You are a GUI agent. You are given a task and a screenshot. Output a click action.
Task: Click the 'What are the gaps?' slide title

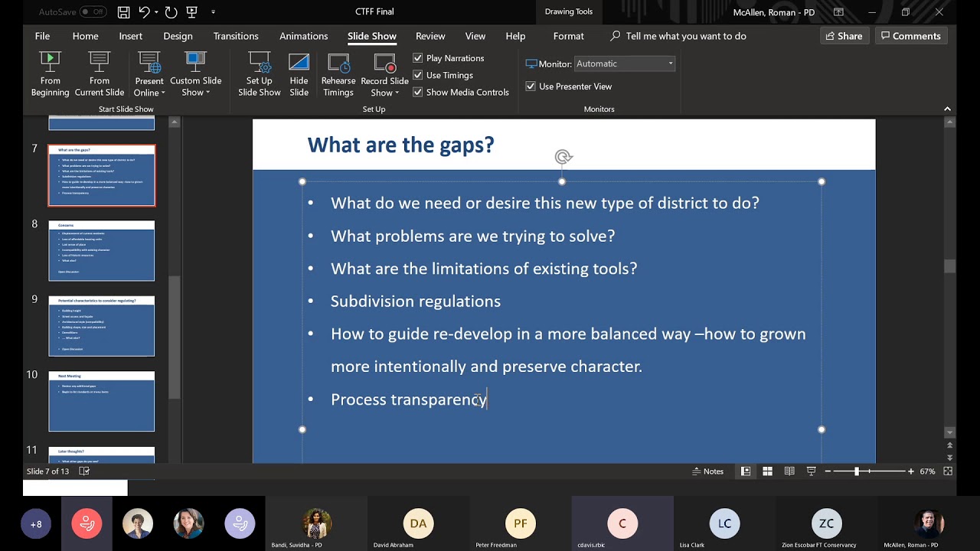[400, 145]
